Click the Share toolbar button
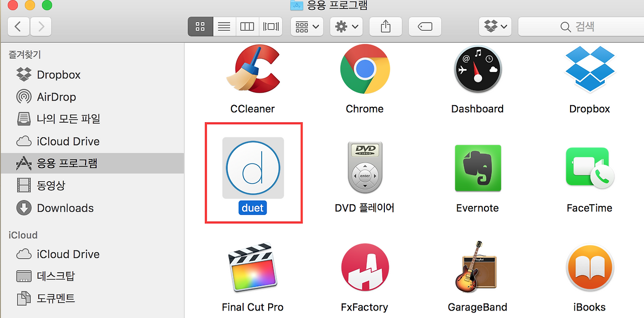 [385, 27]
